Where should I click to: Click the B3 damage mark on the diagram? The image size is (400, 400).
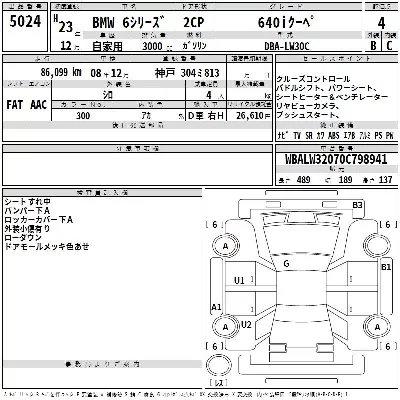pyautogui.click(x=357, y=205)
